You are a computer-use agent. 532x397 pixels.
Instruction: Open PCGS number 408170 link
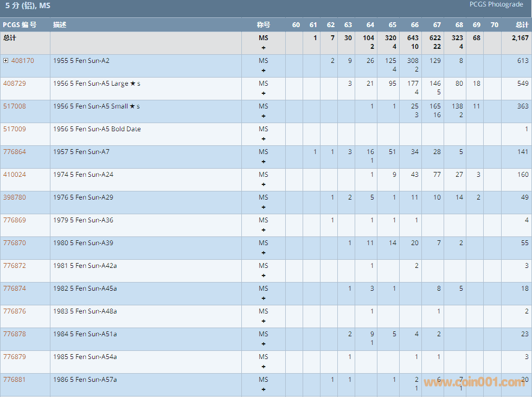[22, 61]
